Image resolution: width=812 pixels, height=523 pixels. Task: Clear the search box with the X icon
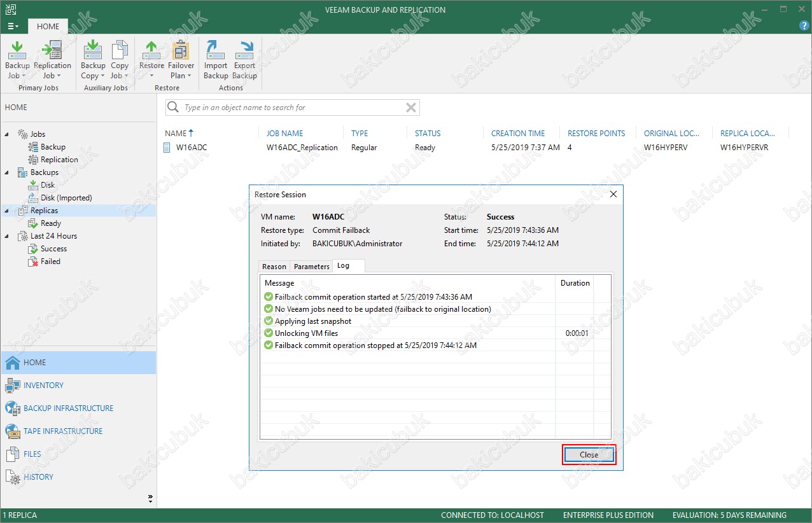click(411, 108)
